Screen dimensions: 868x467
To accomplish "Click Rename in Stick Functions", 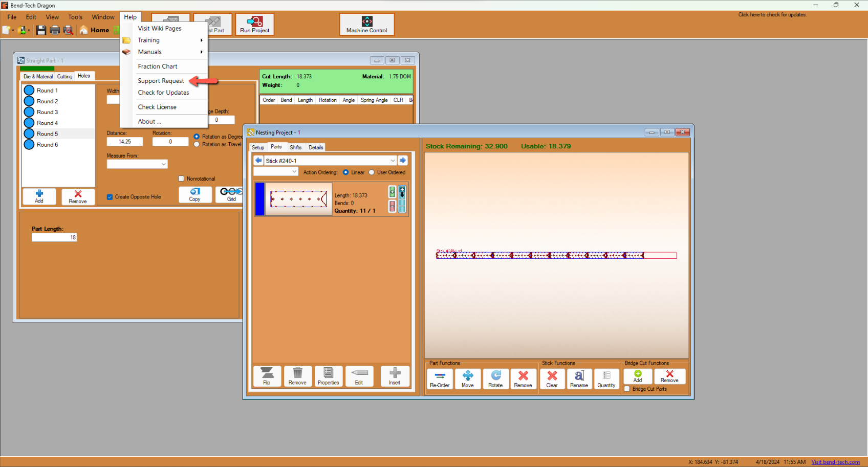I will click(x=579, y=379).
